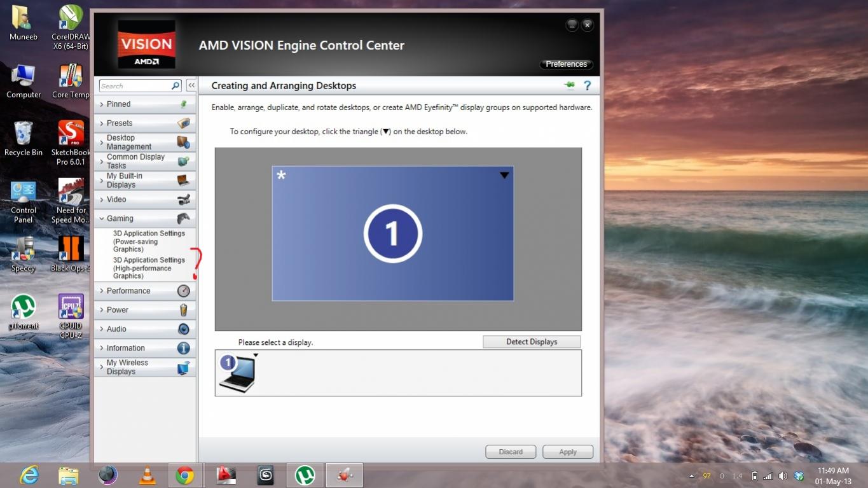Click the Performance gauge icon
Screen dimensions: 868x488
183,291
